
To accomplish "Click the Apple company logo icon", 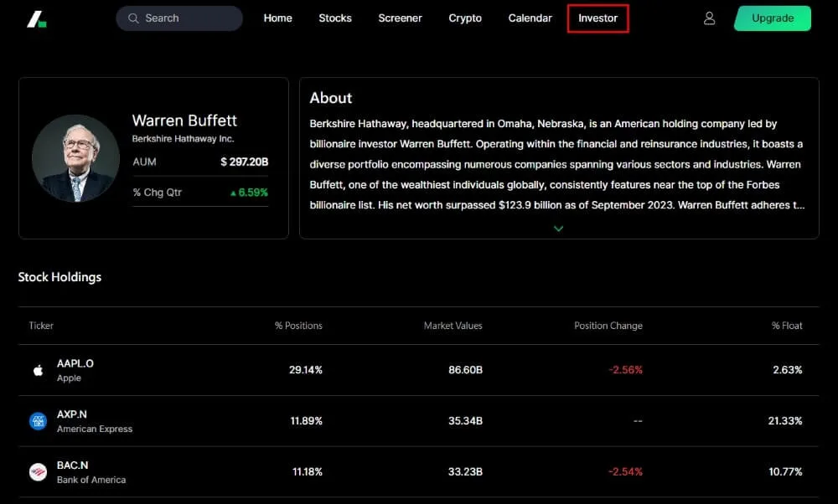I will point(38,370).
